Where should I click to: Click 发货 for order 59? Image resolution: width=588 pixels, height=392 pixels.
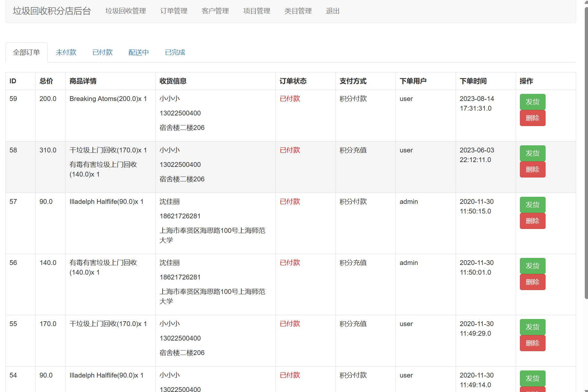point(532,102)
